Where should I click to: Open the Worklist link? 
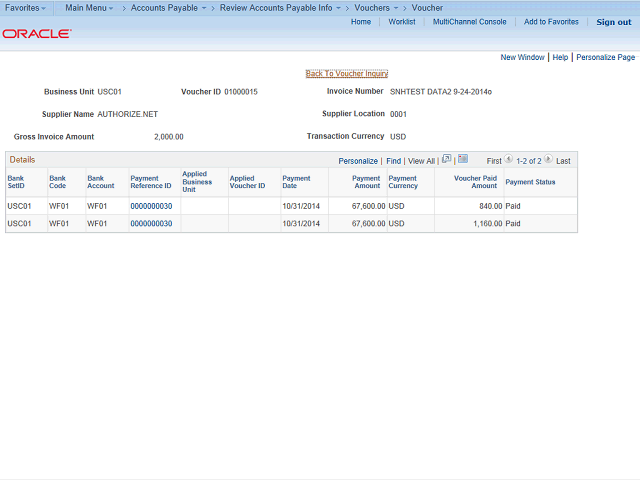coord(402,22)
